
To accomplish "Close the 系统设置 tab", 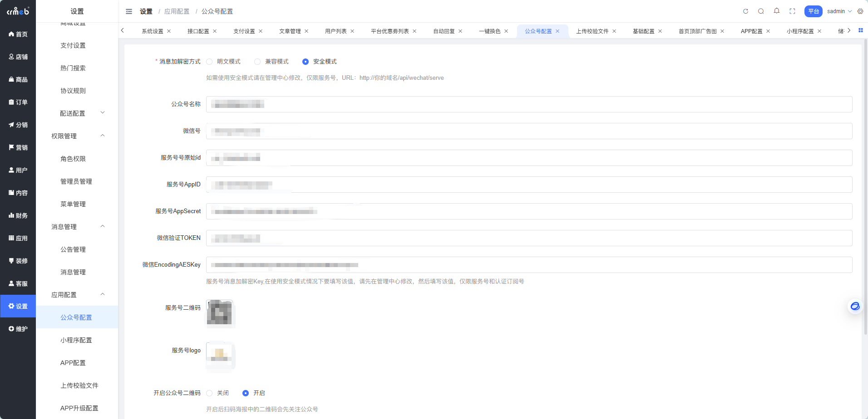I will (169, 31).
